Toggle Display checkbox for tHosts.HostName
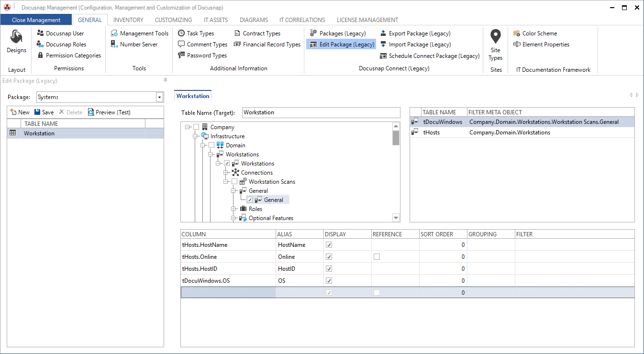 [329, 244]
